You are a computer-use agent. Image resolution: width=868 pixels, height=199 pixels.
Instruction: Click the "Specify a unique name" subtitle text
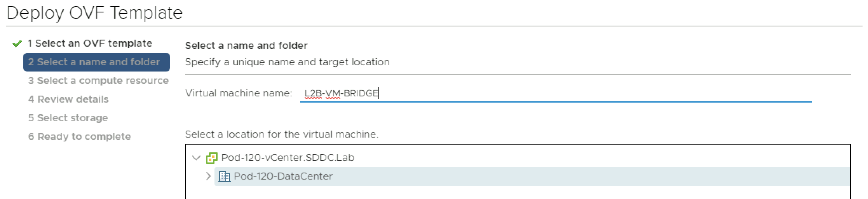pyautogui.click(x=287, y=62)
